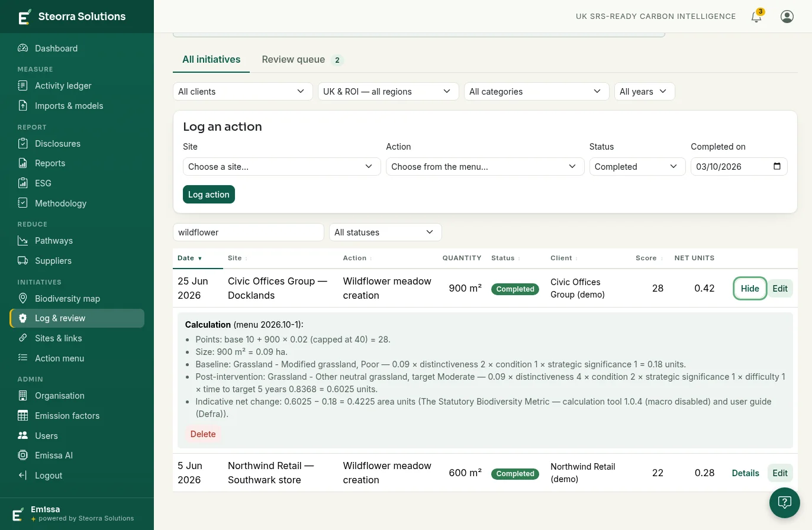
Task: Delete the Docklands wildflower meadow entry
Action: [203, 434]
